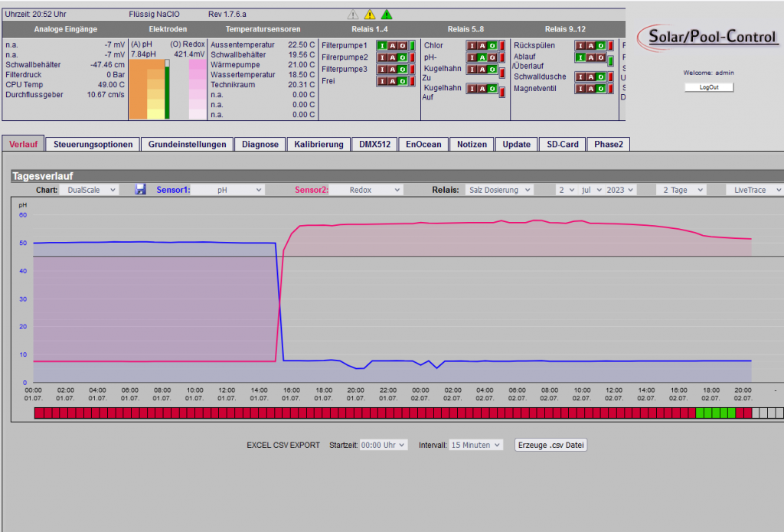Image resolution: width=784 pixels, height=532 pixels.
Task: Open the LiveTrace dropdown
Action: (x=755, y=190)
